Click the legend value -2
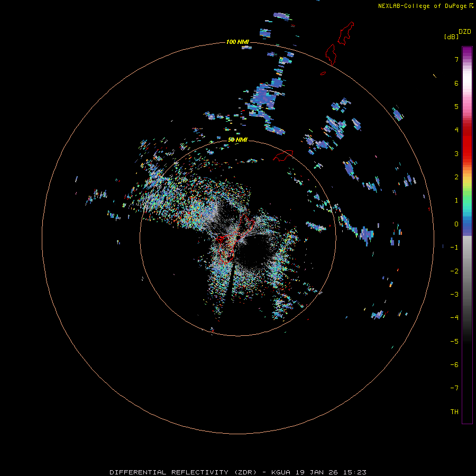 point(454,271)
